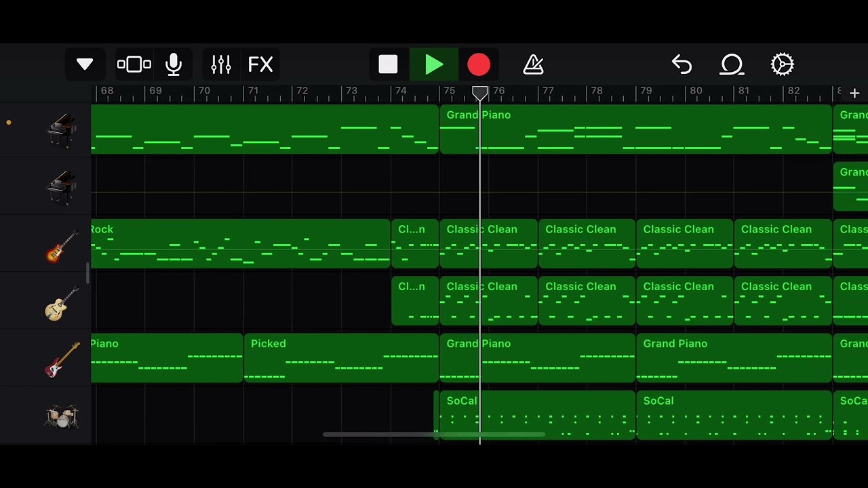The width and height of the screenshot is (868, 488).
Task: Jump to bar 68 on the ruler
Action: pyautogui.click(x=106, y=91)
